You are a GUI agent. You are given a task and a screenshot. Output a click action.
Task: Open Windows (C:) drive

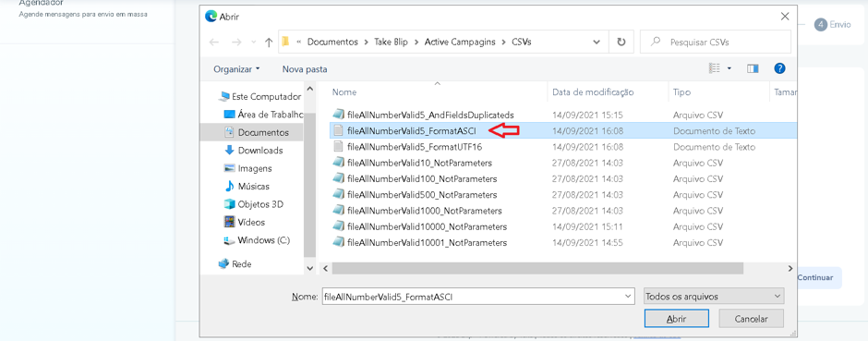click(x=257, y=240)
